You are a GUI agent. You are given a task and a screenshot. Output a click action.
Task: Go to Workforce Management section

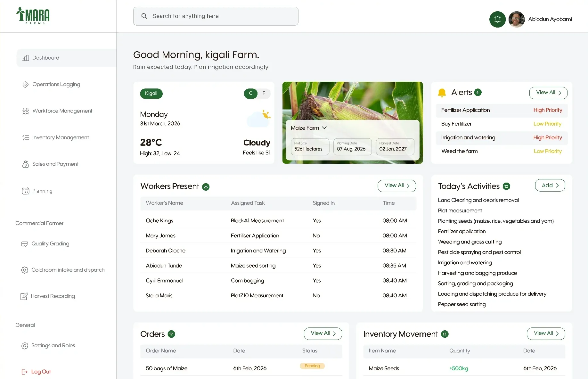click(x=58, y=111)
